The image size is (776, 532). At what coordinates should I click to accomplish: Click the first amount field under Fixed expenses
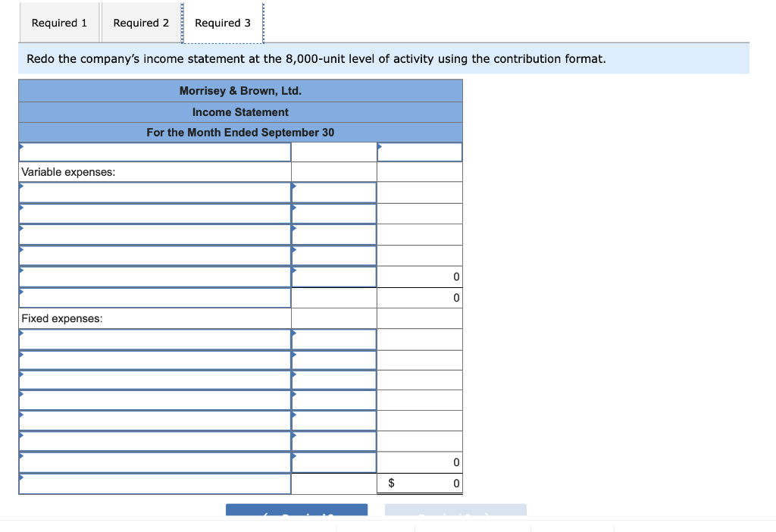click(334, 340)
